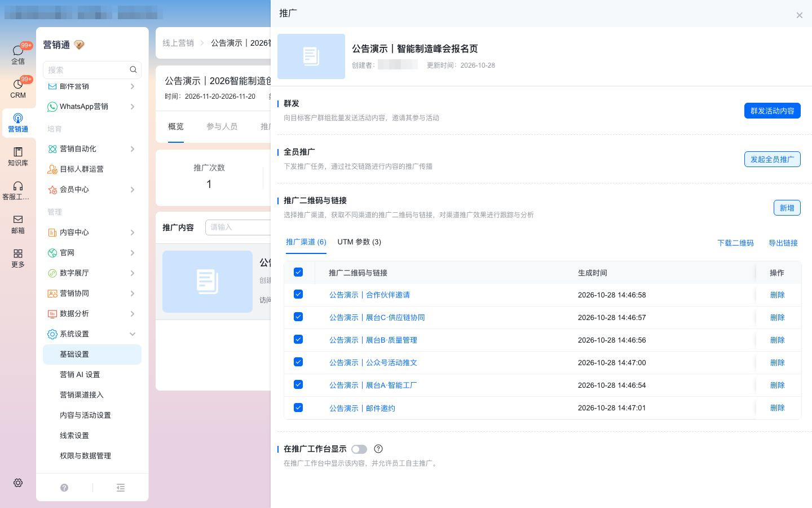
Task: Select the 概览 tab
Action: (x=176, y=126)
